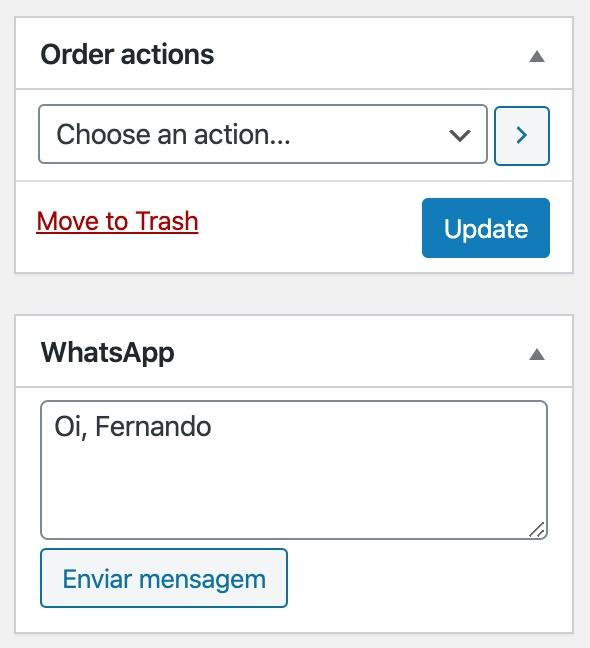Collapse the Order actions panel triangle
Image resolution: width=590 pixels, height=648 pixels.
pos(537,56)
